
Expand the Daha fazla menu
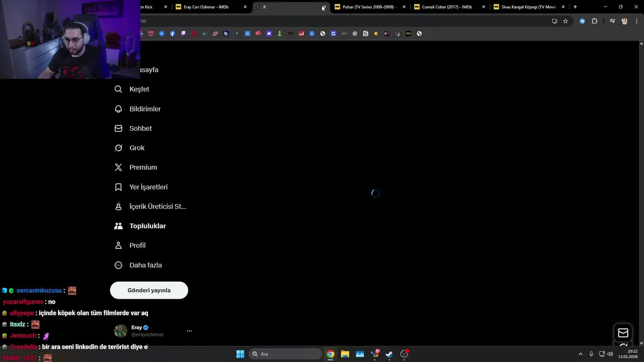click(x=138, y=265)
